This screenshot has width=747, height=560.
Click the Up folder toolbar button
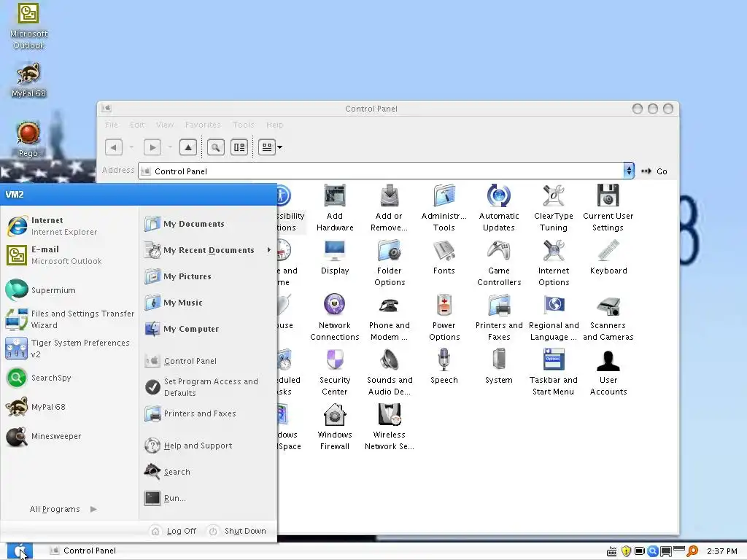188,147
